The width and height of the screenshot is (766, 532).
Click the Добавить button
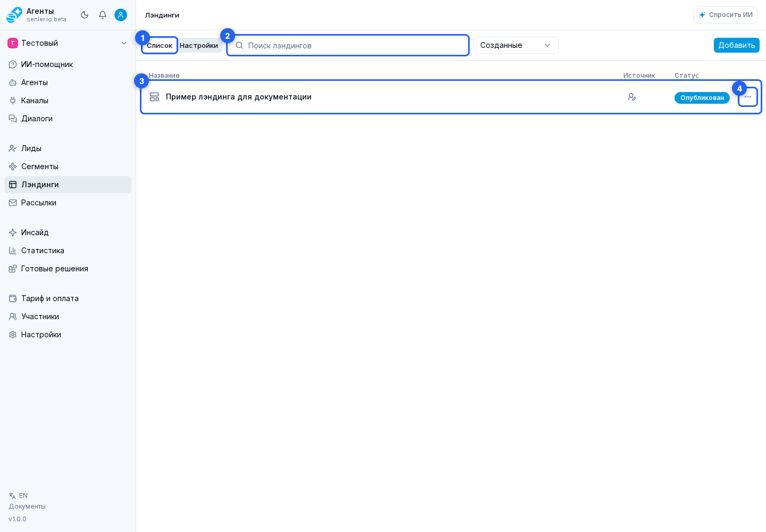[737, 45]
